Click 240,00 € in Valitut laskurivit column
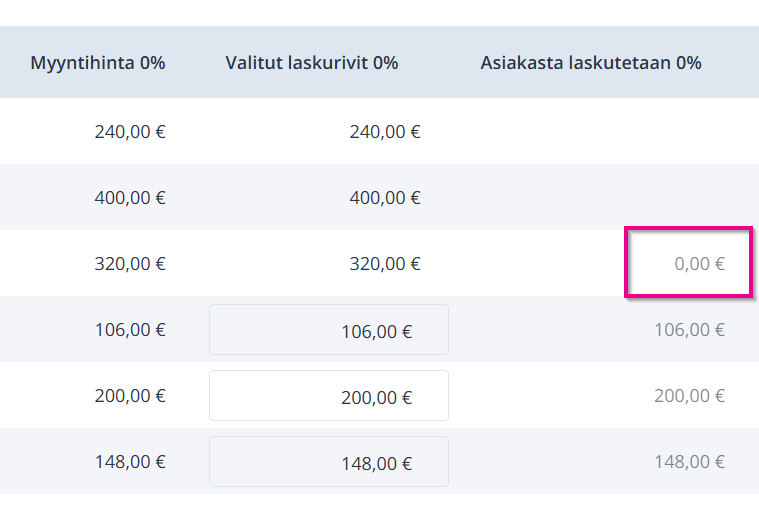 (x=385, y=132)
